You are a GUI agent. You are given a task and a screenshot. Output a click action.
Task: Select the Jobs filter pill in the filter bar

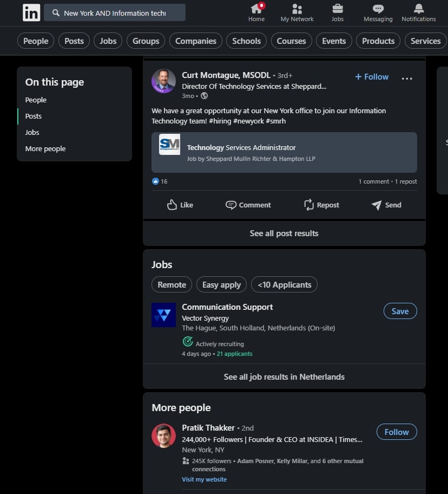point(108,41)
